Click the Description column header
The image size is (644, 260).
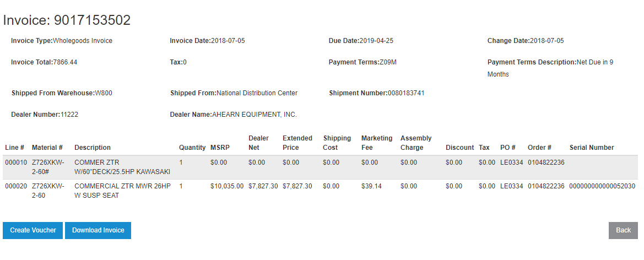[x=93, y=148]
